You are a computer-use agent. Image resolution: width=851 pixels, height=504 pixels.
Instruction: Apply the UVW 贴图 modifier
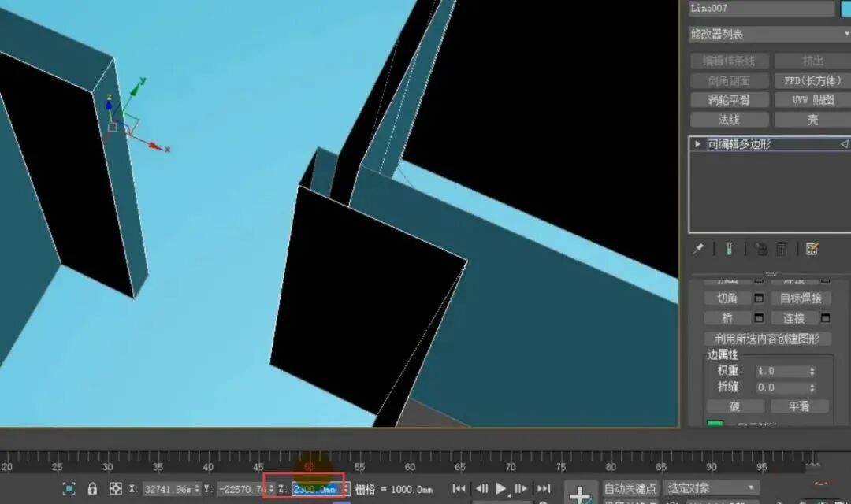(x=813, y=100)
